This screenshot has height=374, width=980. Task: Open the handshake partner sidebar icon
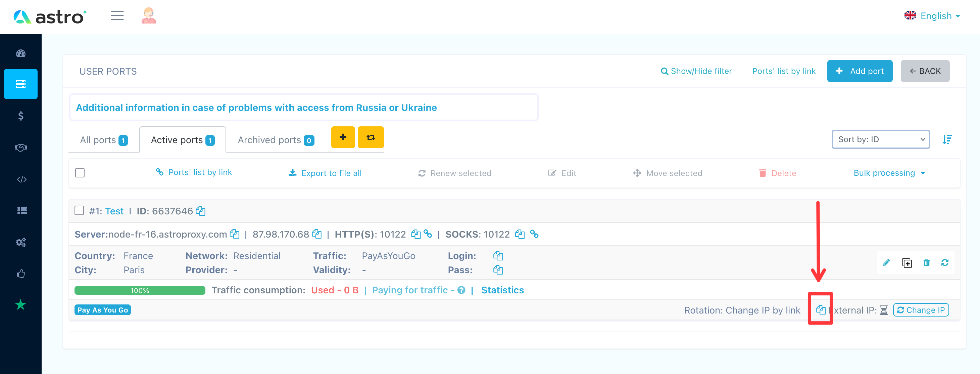tap(21, 148)
